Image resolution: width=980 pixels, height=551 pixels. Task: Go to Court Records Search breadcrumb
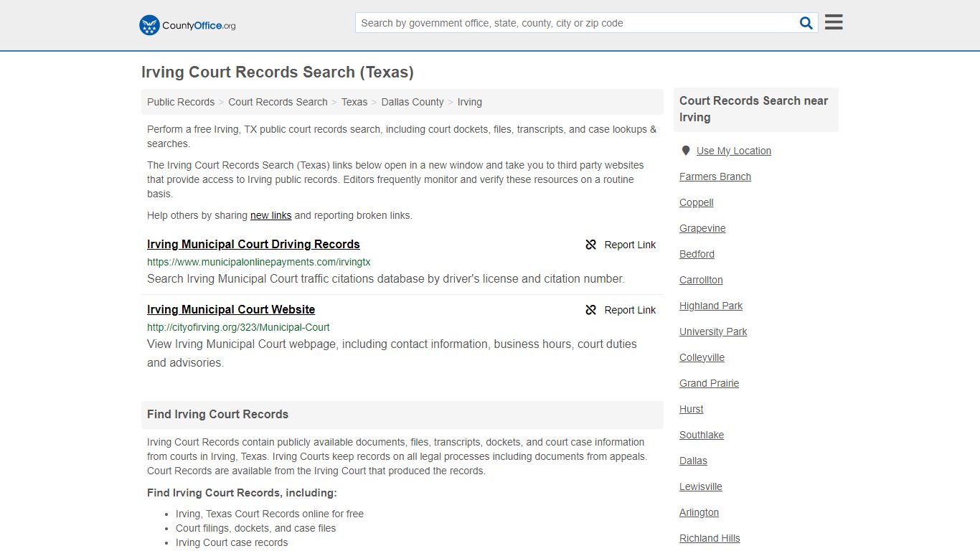coord(278,102)
